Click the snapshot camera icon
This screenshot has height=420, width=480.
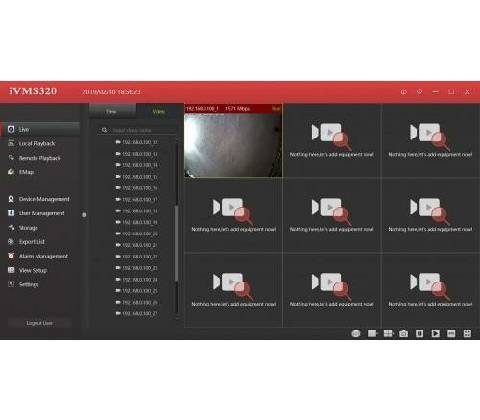403,333
